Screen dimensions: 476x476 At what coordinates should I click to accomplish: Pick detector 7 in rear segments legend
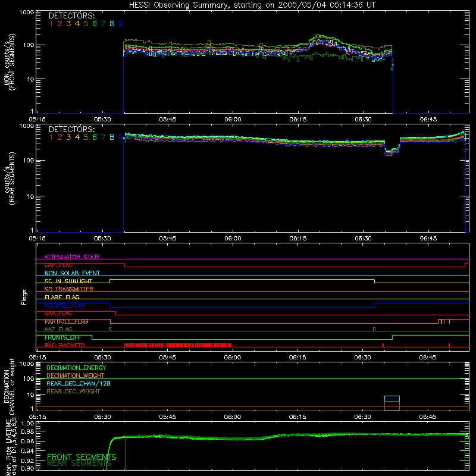103,137
